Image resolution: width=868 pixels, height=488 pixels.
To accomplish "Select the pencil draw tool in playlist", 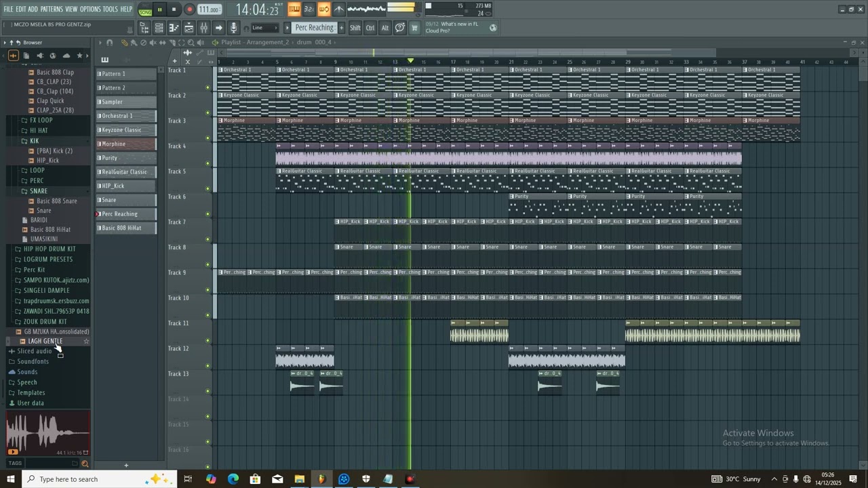I will [x=125, y=42].
